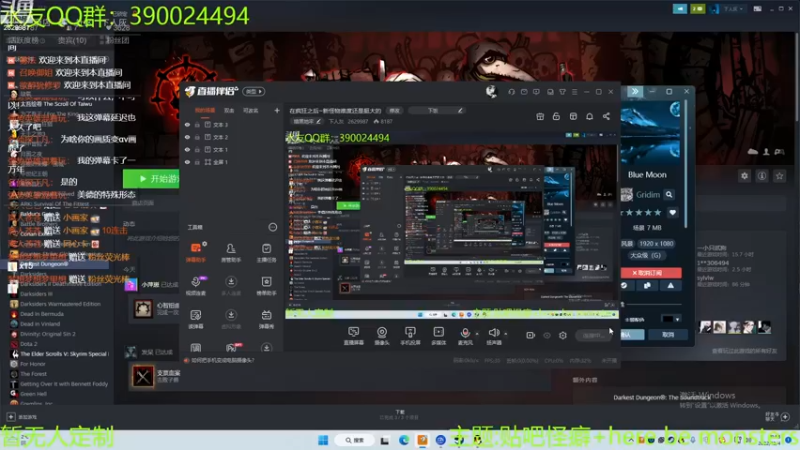Click the go-live button in streaming app
The height and width of the screenshot is (450, 800).
[x=593, y=335]
